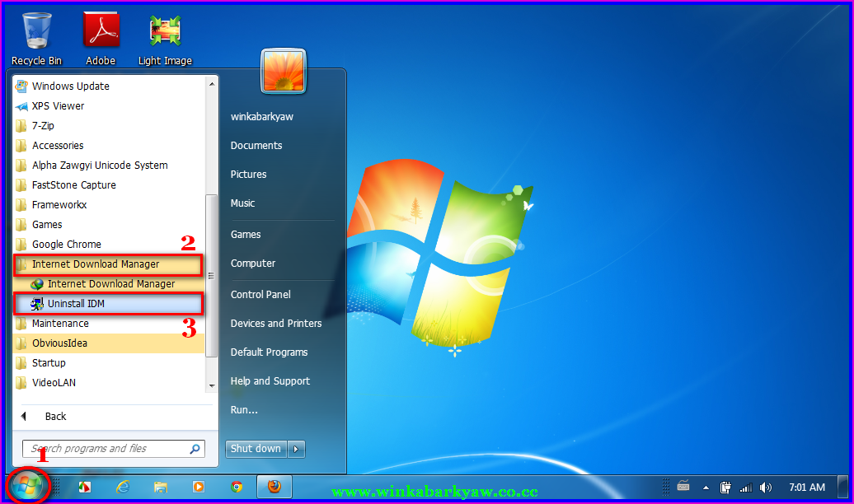The image size is (854, 504).
Task: Expand the ObviousIdea folder
Action: (109, 343)
